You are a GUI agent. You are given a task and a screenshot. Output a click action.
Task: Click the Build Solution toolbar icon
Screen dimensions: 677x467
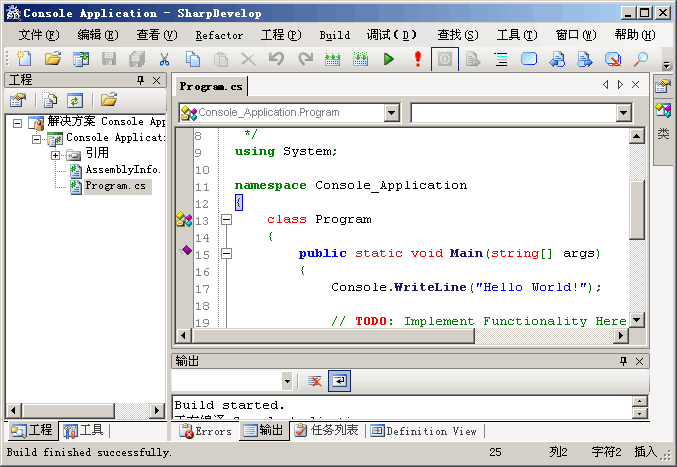point(332,59)
